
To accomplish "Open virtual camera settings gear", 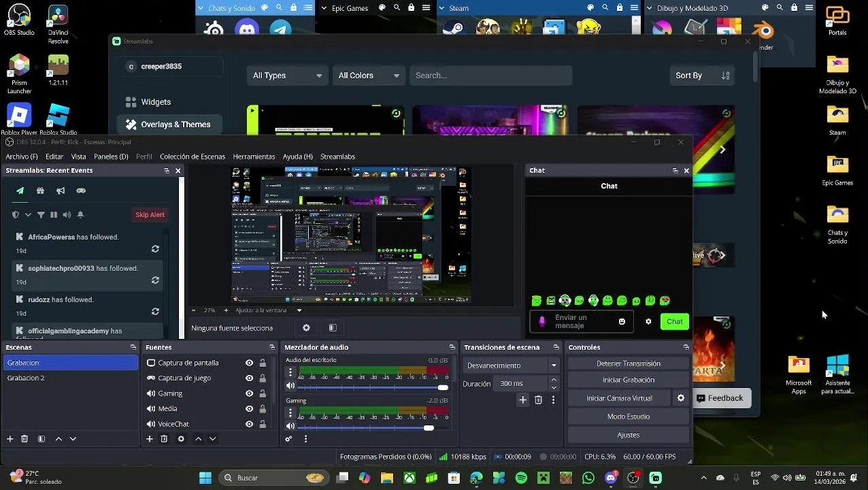I will 681,398.
